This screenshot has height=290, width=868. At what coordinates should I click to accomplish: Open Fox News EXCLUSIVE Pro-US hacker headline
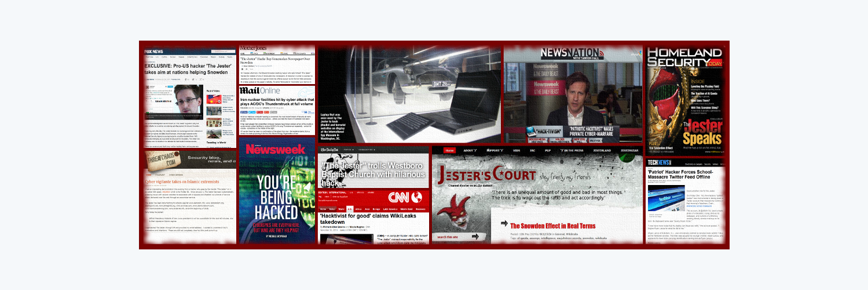point(189,70)
